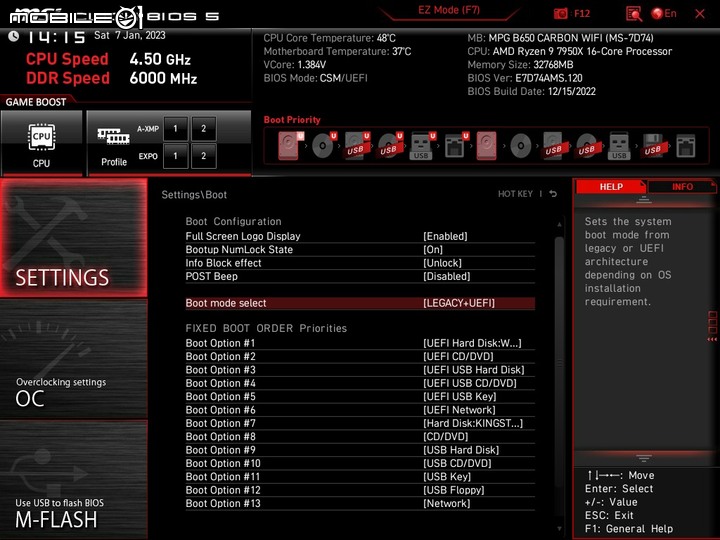Select UEFI CD/DVD disc icon in Boot Priority
This screenshot has height=540, width=720.
point(324,146)
